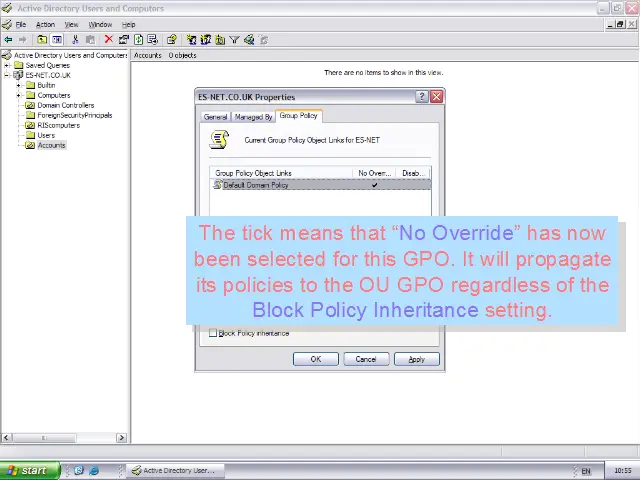The width and height of the screenshot is (640, 480).
Task: Click the Create new organizational unit icon
Action: coord(220,40)
